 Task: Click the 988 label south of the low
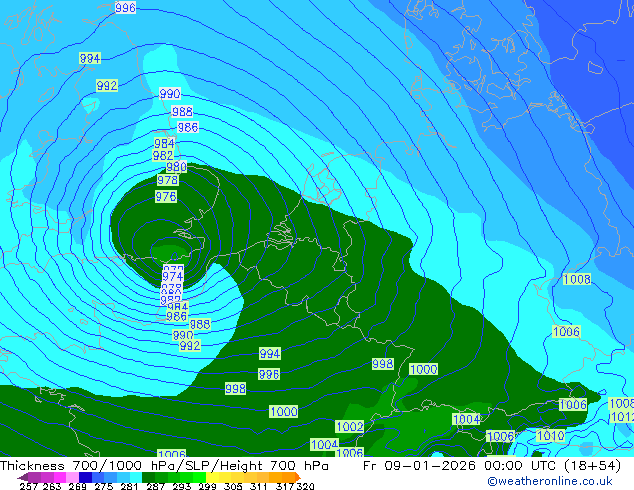click(x=200, y=324)
